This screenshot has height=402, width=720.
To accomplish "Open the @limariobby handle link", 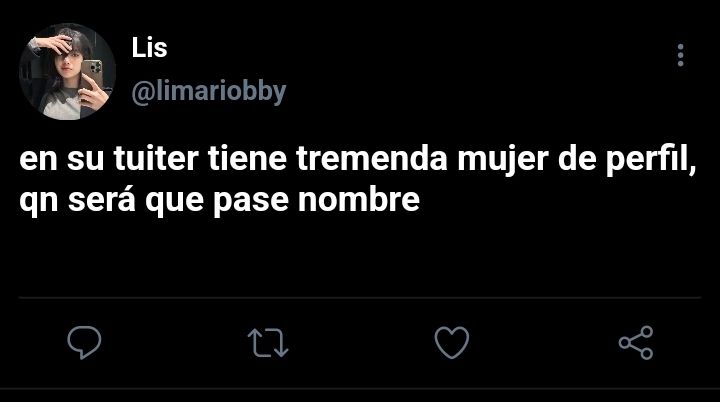I will point(209,92).
